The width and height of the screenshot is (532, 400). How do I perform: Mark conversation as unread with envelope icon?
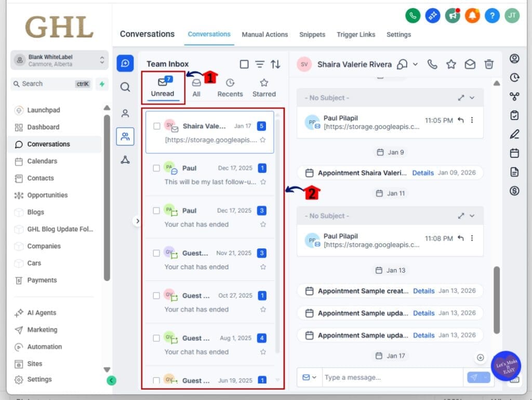click(470, 64)
